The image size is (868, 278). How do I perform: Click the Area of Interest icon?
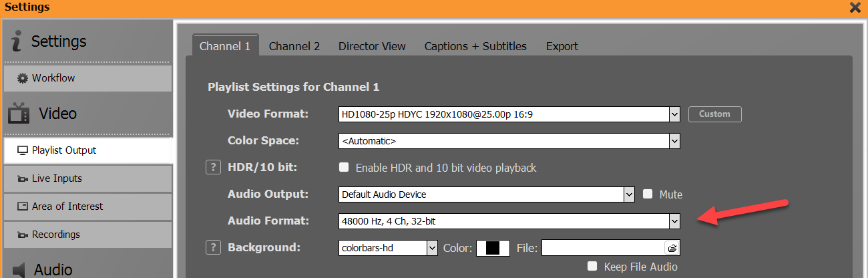coord(22,206)
